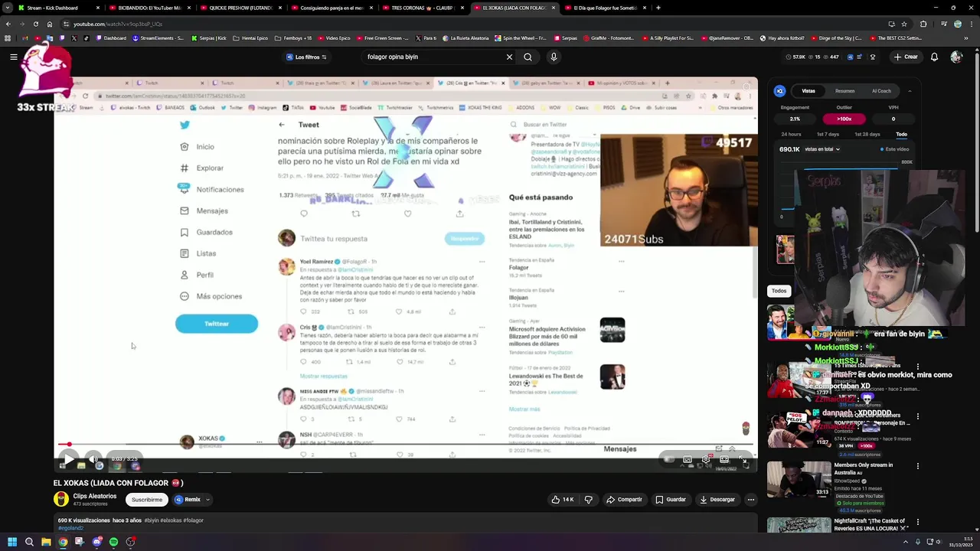This screenshot has width=980, height=551.
Task: Open the YouTube guide hamburger menu
Action: (14, 57)
